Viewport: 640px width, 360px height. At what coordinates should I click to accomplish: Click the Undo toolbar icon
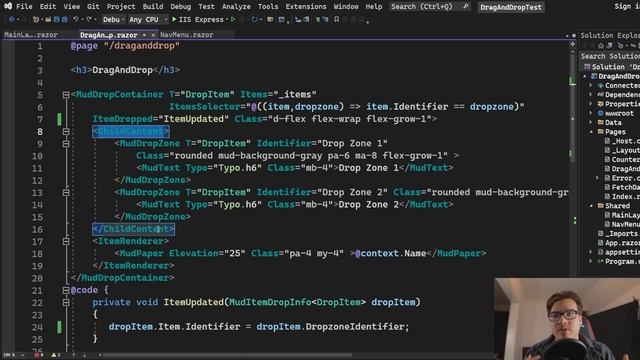point(76,19)
